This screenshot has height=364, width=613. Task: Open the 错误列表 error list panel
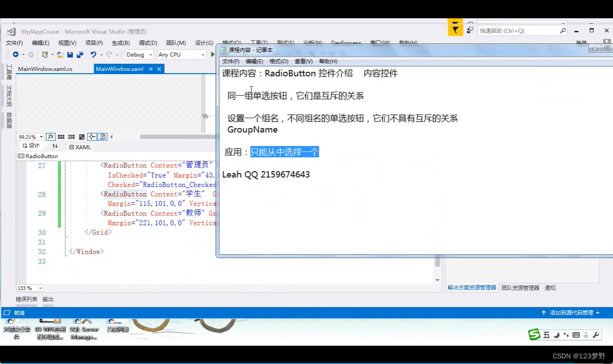pos(26,299)
